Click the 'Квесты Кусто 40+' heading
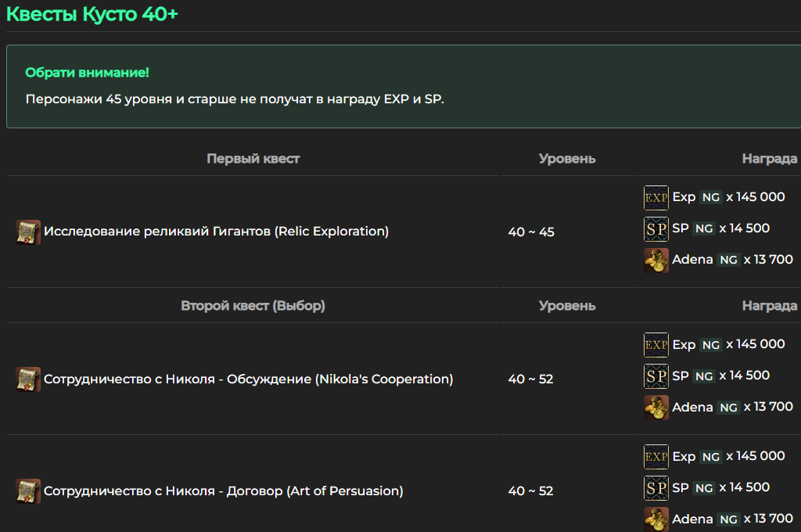801x532 pixels. [x=92, y=14]
